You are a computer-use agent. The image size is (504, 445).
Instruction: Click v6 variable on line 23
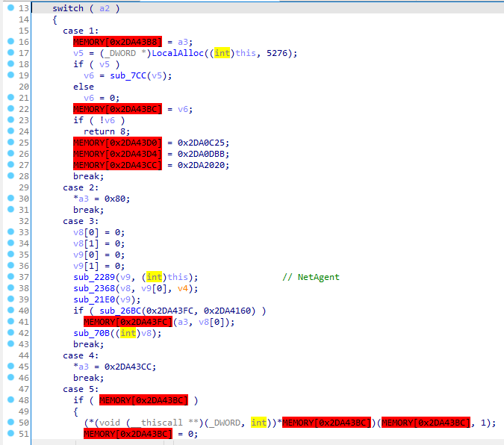110,120
